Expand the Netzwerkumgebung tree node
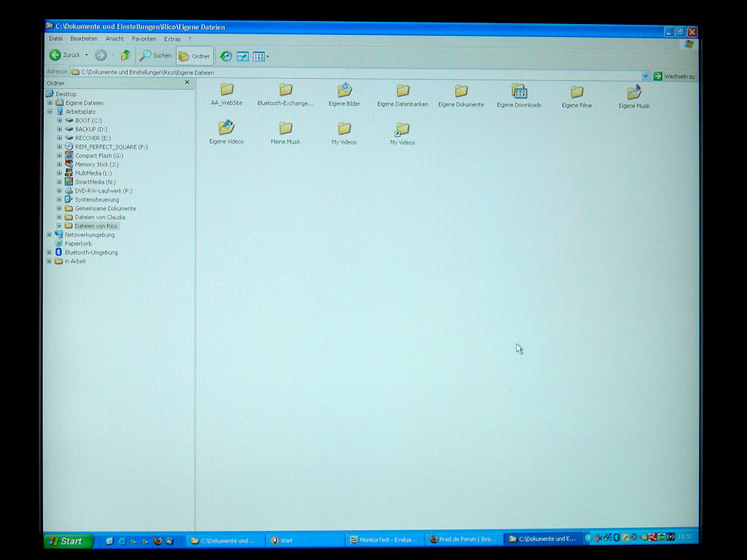 click(x=50, y=235)
